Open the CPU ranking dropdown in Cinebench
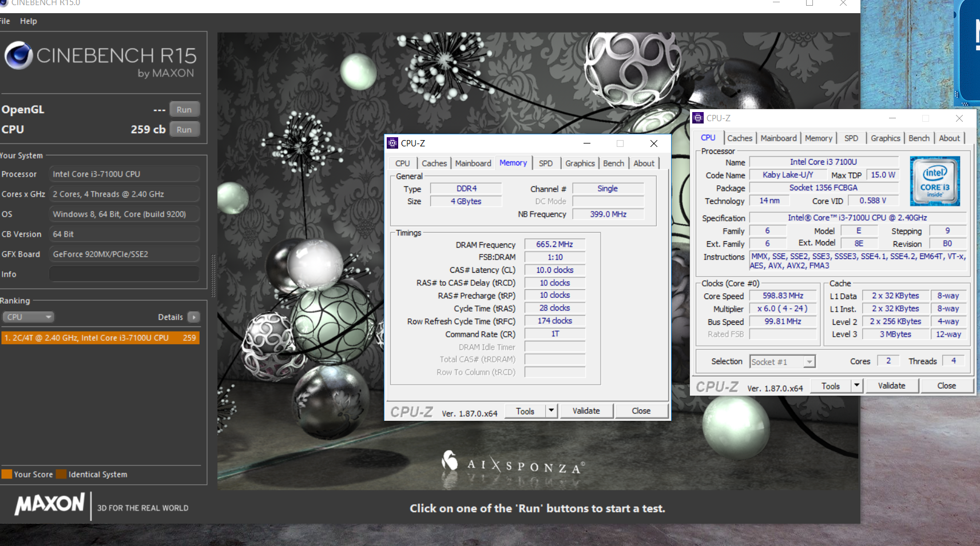This screenshot has height=546, width=980. click(x=28, y=317)
